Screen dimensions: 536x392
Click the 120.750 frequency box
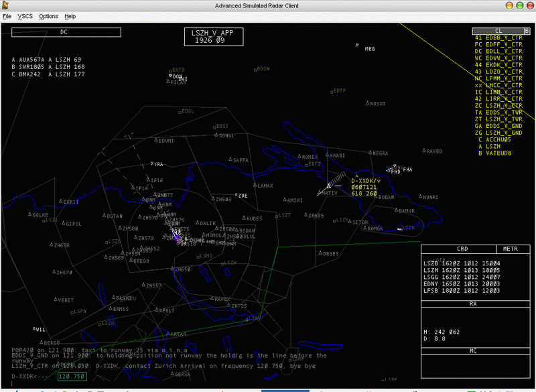point(73,377)
